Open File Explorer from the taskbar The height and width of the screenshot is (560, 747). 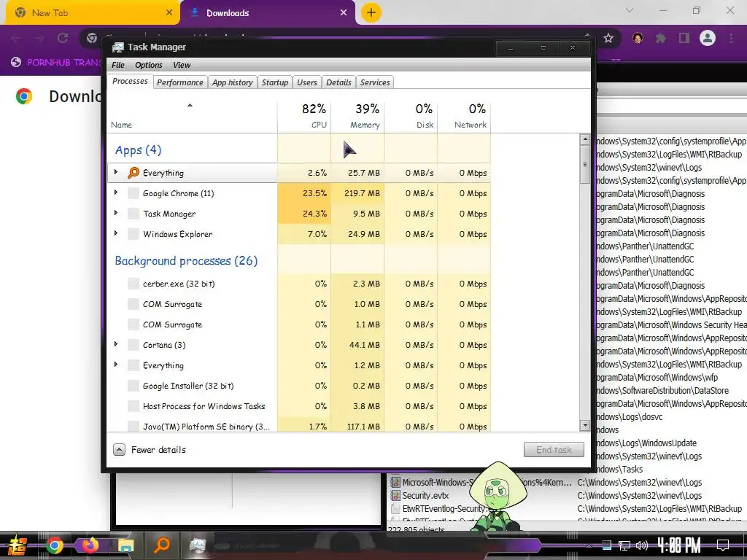point(125,545)
